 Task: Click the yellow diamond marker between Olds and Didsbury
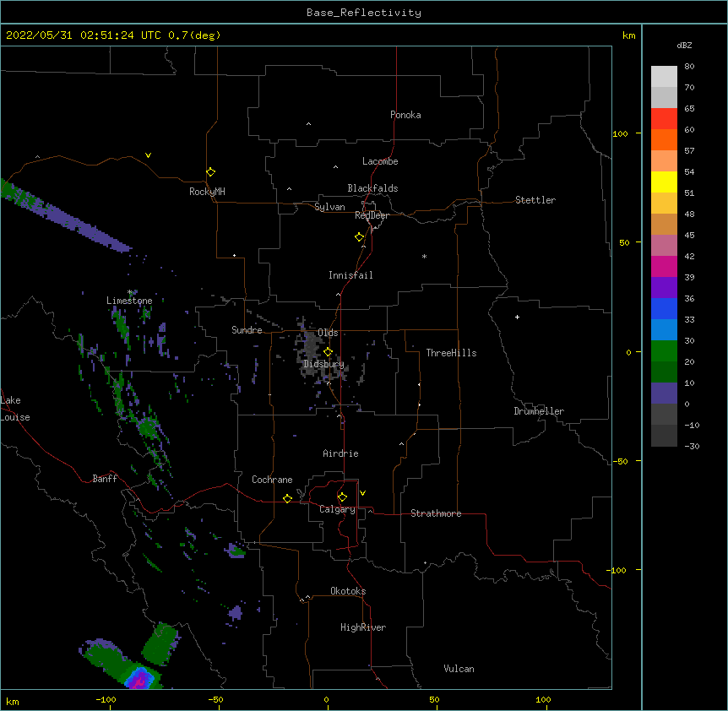click(328, 352)
